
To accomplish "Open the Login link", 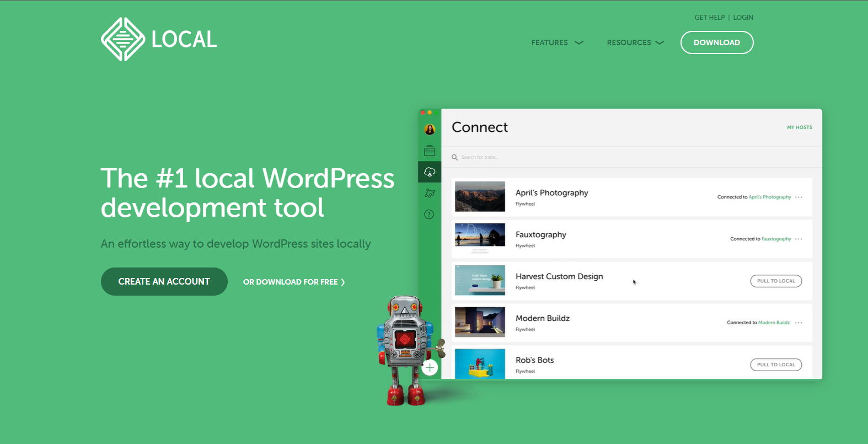I will [743, 18].
